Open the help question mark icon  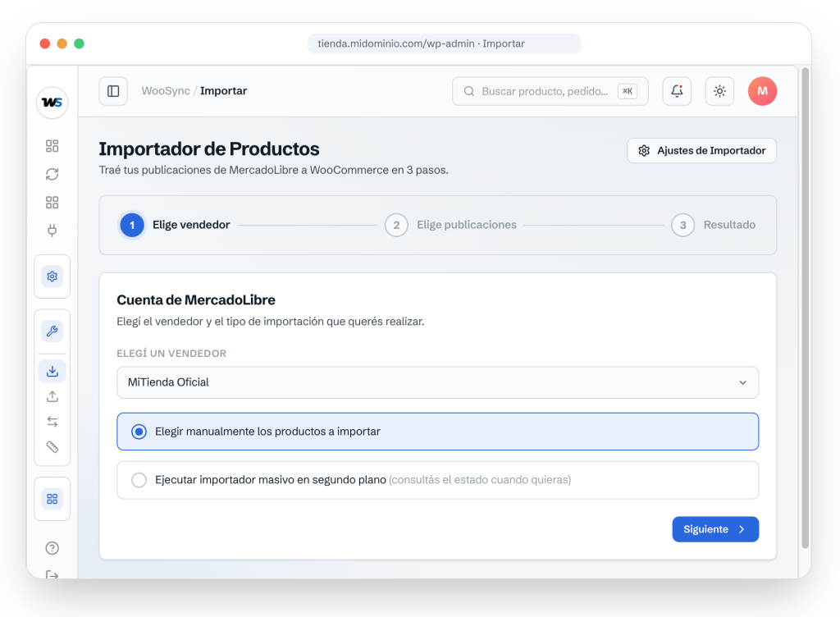[52, 548]
